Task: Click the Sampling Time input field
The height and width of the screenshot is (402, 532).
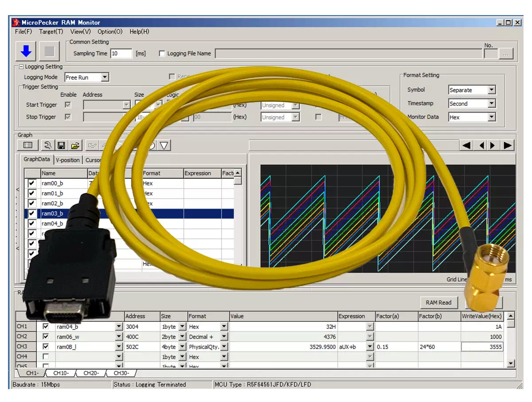Action: [121, 54]
